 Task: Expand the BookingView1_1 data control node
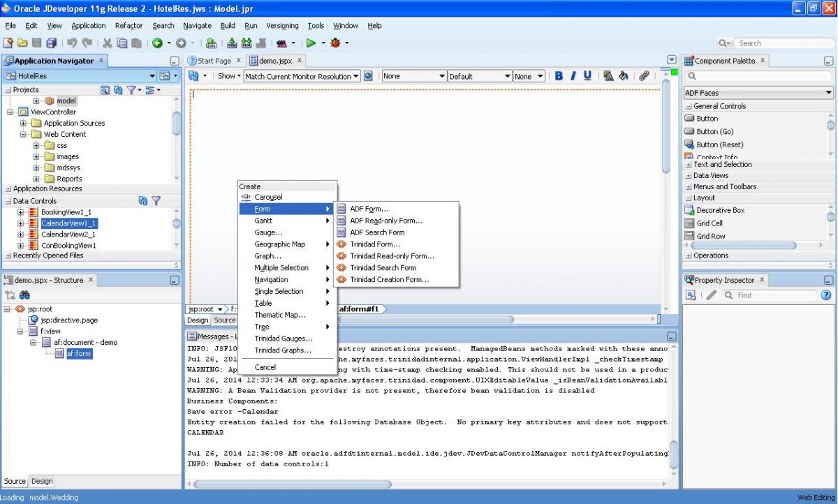point(21,212)
